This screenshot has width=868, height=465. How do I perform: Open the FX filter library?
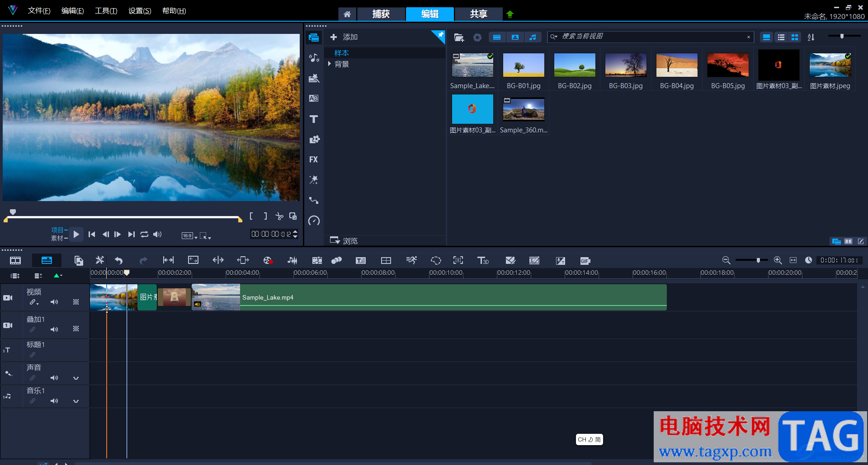click(314, 160)
